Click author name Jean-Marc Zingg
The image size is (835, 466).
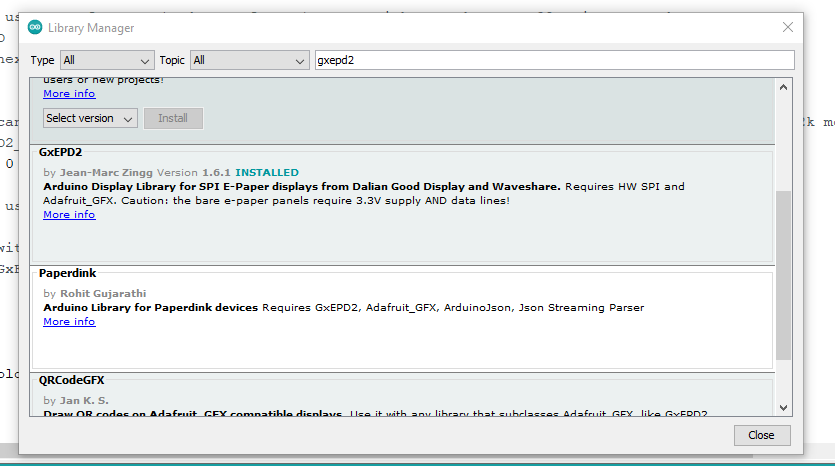click(x=106, y=173)
